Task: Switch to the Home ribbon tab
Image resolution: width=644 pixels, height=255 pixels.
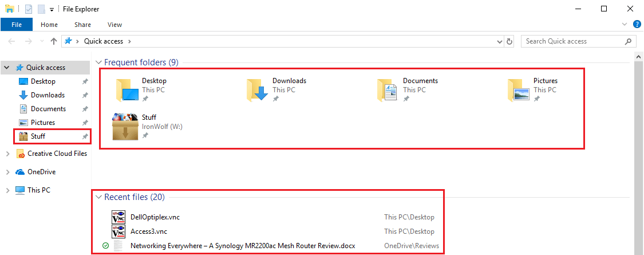Action: (49, 25)
